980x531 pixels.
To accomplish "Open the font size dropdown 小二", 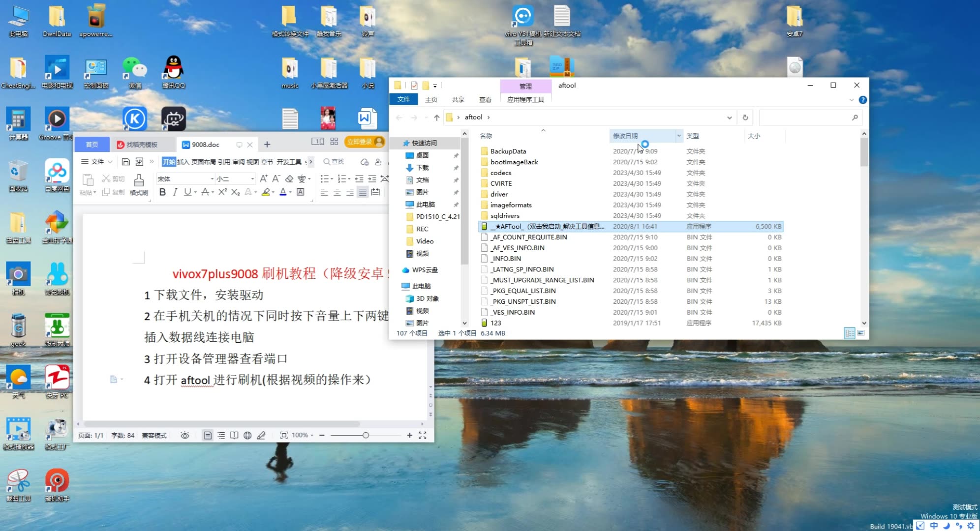I will pos(252,179).
